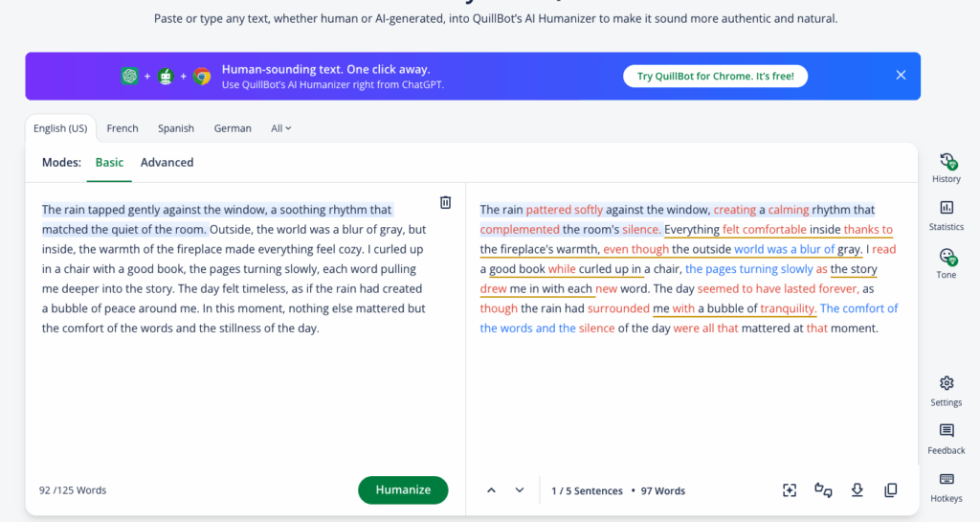
Task: Click 'felt comfortable' in the output text
Action: (x=765, y=230)
